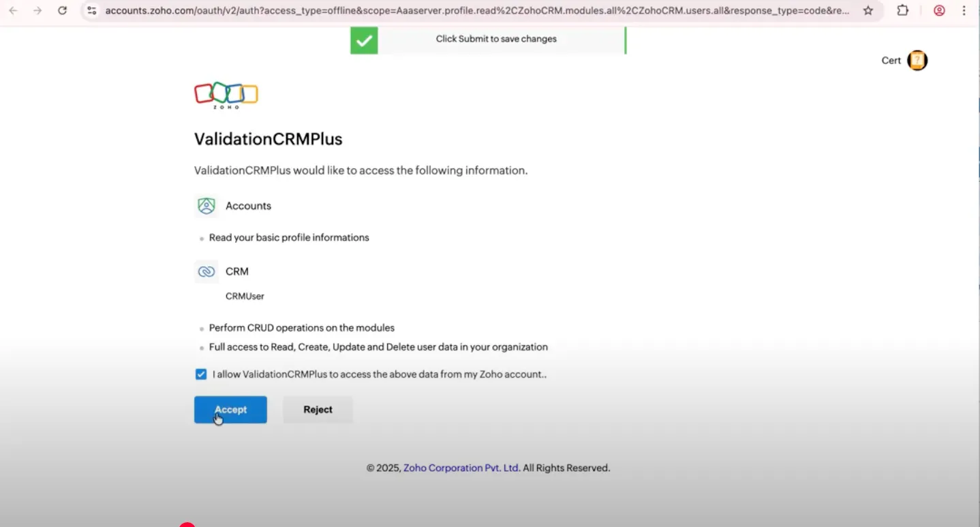Click the Accounts service icon
The image size is (980, 527).
206,206
